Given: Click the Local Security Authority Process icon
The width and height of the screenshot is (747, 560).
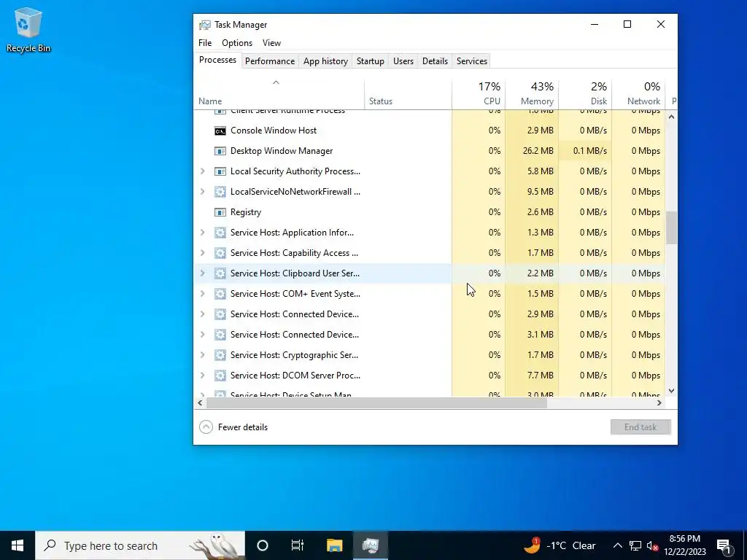Looking at the screenshot, I should [x=220, y=171].
